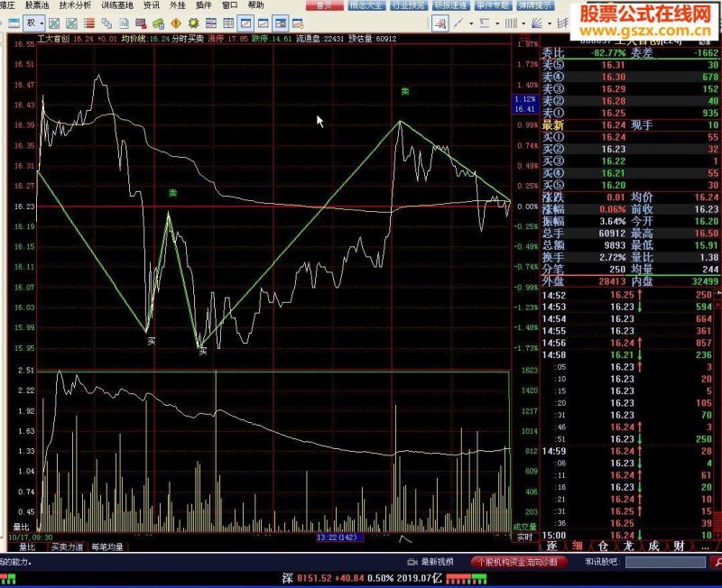Click the fan lines drawing tool icon
722x588 pixels.
click(537, 23)
